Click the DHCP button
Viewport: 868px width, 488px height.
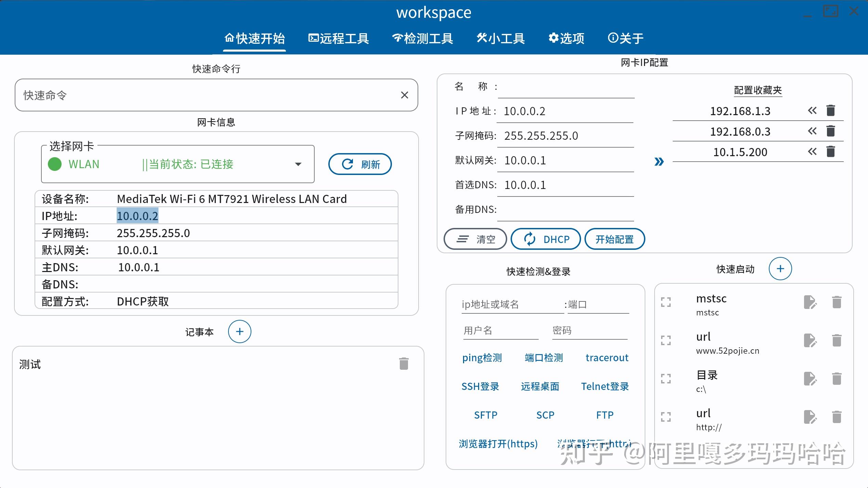click(x=546, y=239)
